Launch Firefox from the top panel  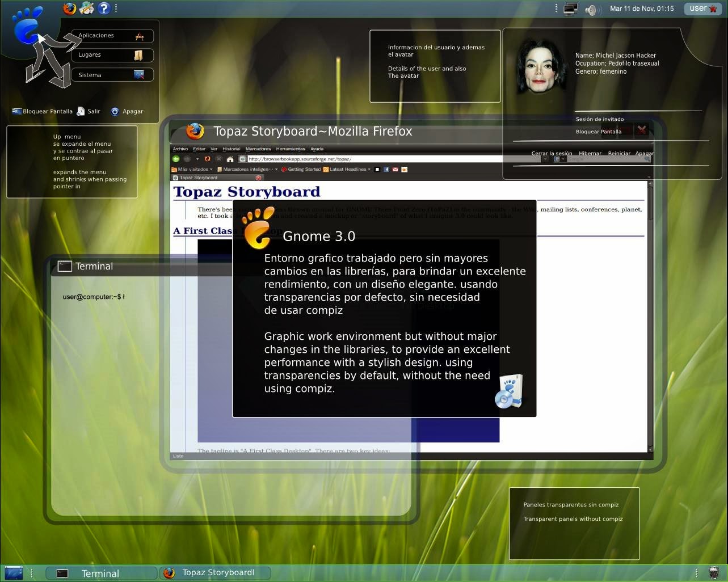(70, 8)
